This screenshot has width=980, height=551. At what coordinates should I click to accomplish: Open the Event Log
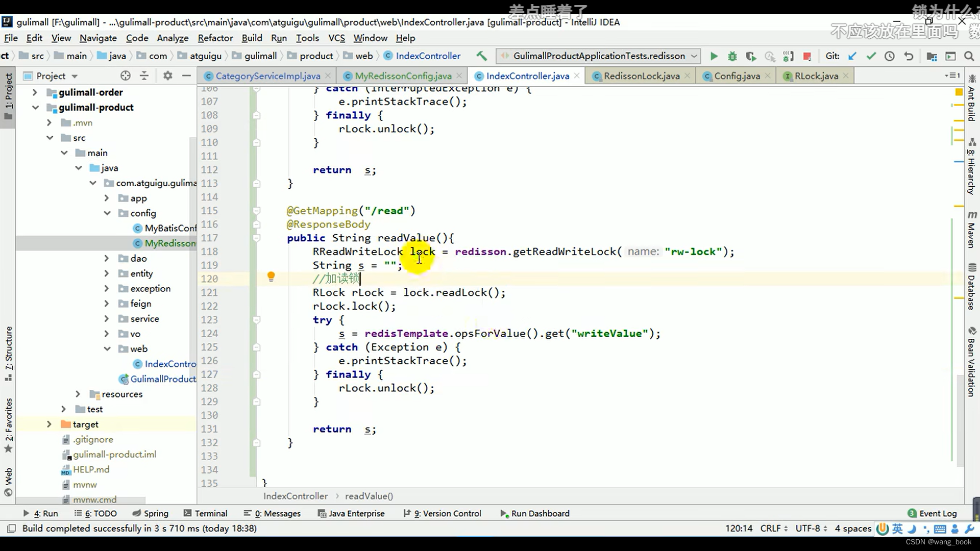coord(932,513)
